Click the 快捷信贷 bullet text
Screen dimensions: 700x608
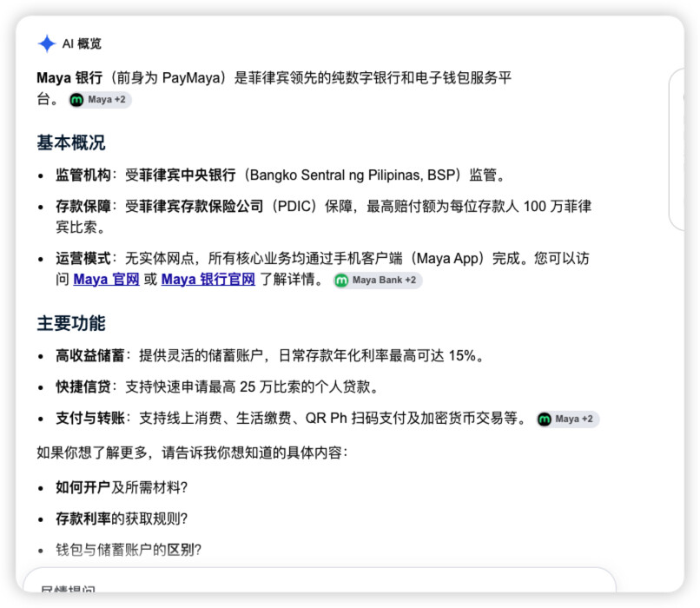tap(217, 387)
